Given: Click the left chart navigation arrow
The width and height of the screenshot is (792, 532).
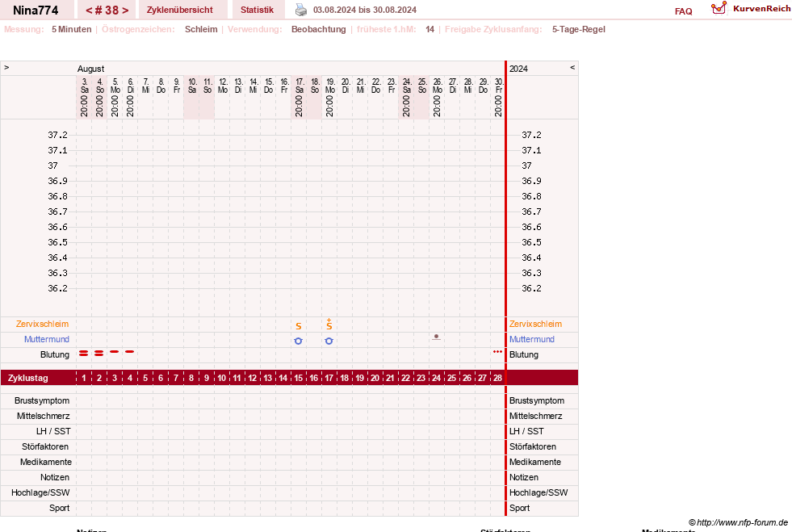Looking at the screenshot, I should (x=6, y=67).
